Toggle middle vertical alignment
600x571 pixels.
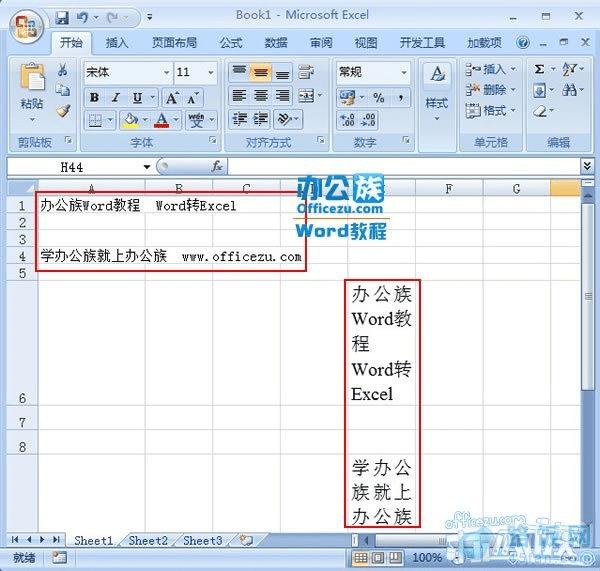click(261, 72)
